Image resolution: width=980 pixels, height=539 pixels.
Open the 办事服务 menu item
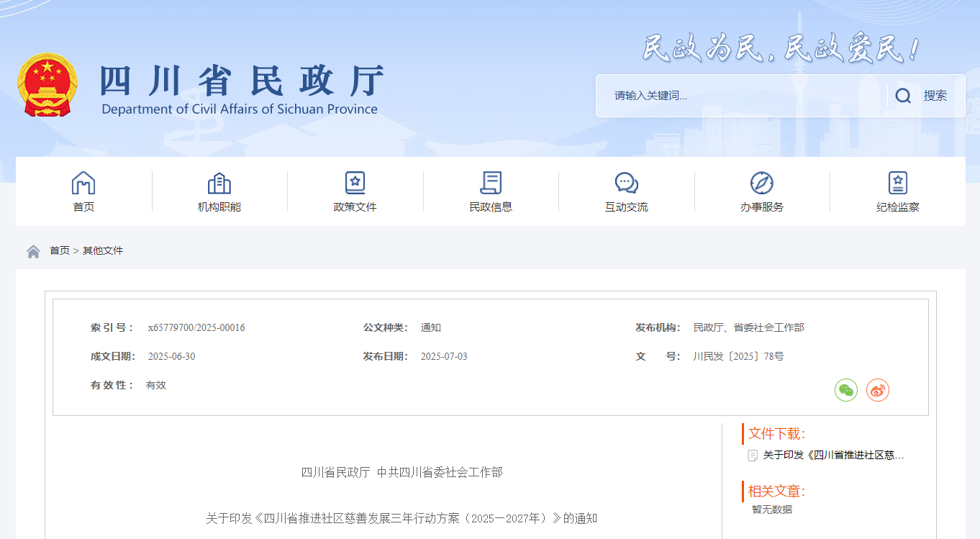[761, 207]
